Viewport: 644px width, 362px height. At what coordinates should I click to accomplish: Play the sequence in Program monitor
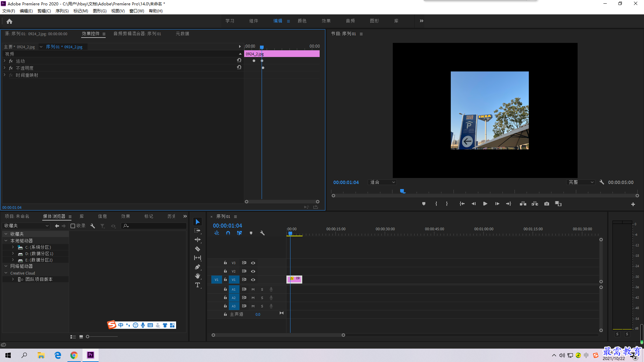click(485, 204)
